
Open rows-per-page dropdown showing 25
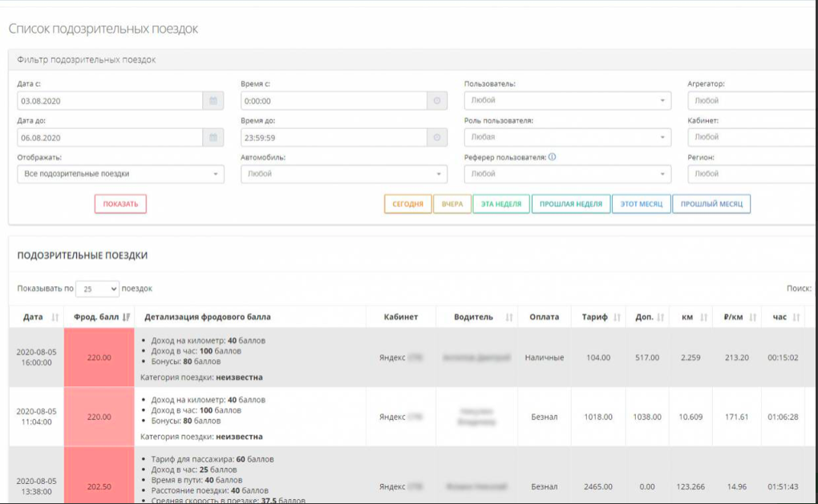click(x=99, y=288)
